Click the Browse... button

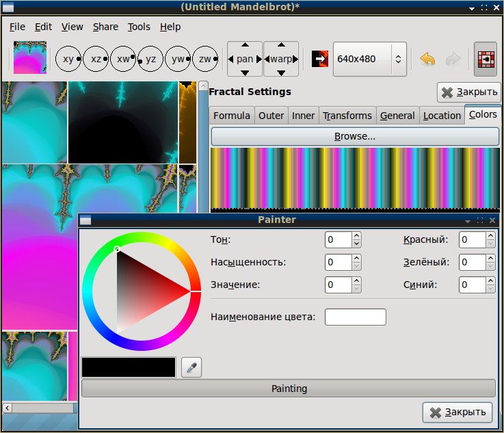pos(355,136)
